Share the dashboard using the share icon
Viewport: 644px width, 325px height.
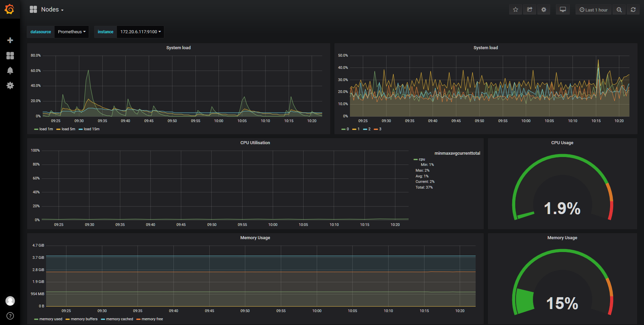coord(529,9)
